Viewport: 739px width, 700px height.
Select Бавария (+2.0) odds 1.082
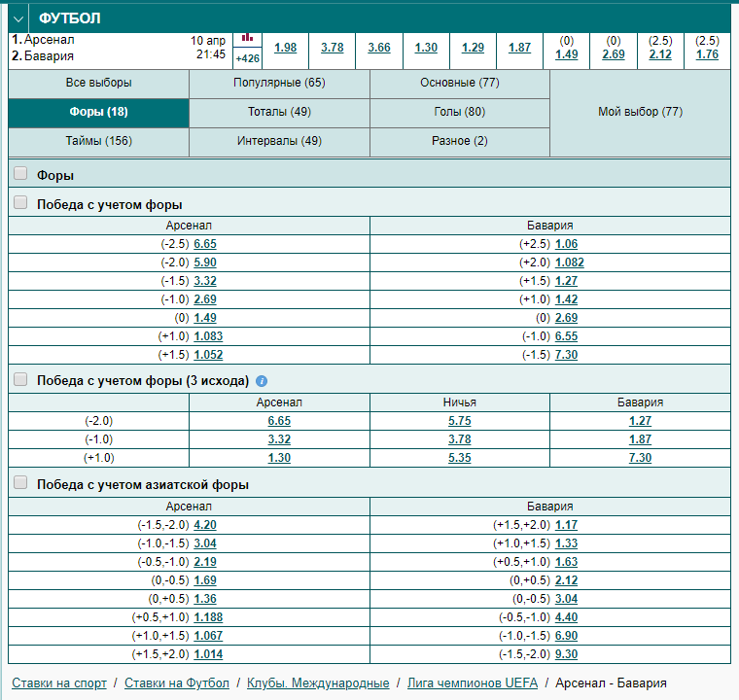tap(570, 262)
